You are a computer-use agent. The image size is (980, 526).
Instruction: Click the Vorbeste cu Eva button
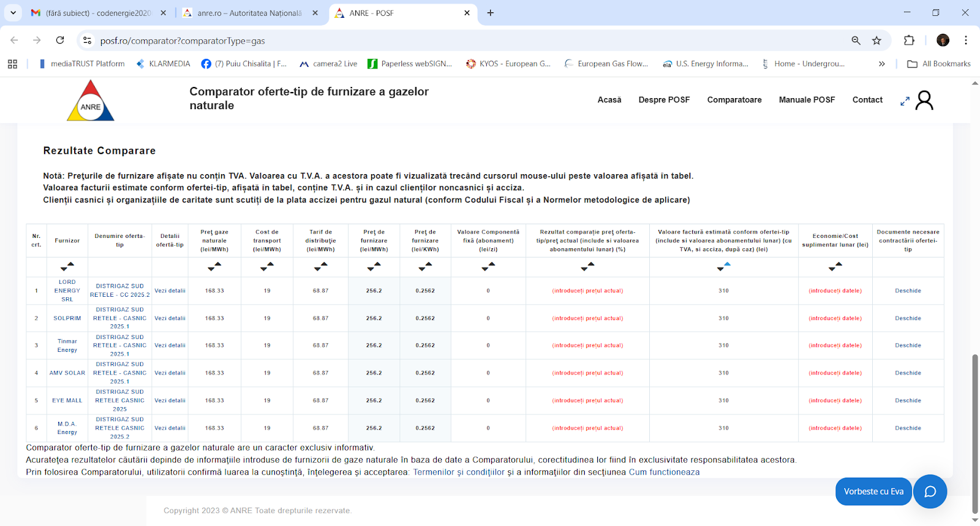coord(873,492)
